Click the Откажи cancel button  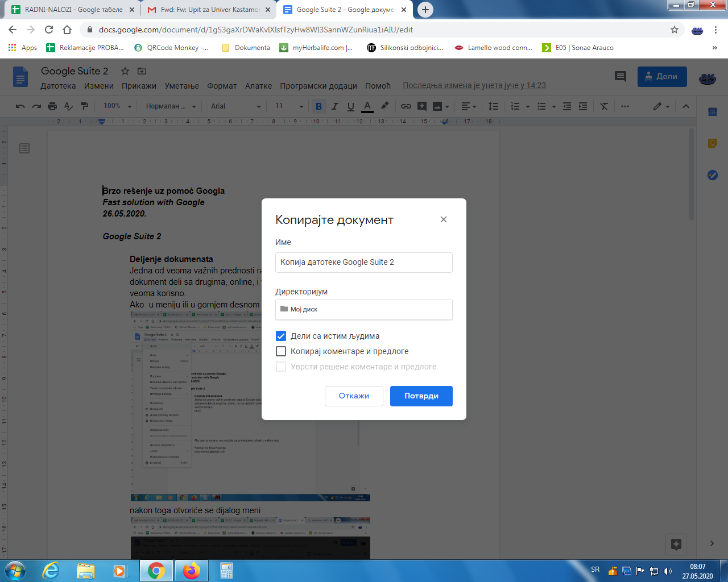(x=354, y=396)
